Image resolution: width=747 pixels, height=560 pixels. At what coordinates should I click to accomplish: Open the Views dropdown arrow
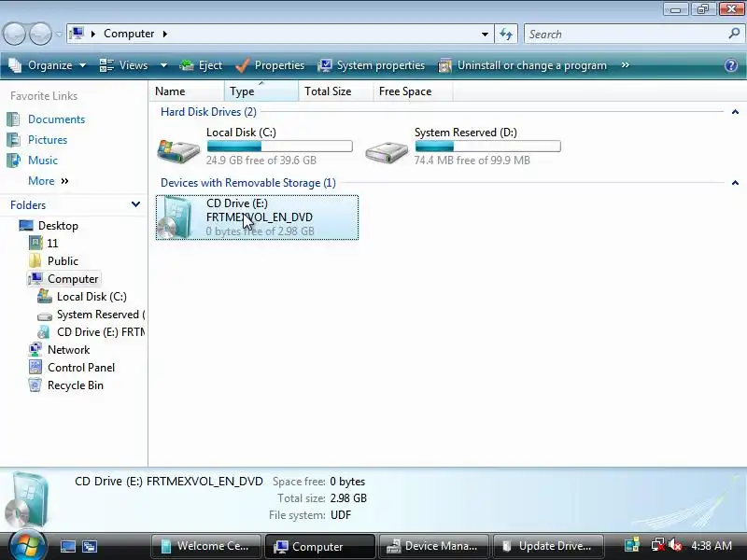pyautogui.click(x=163, y=65)
